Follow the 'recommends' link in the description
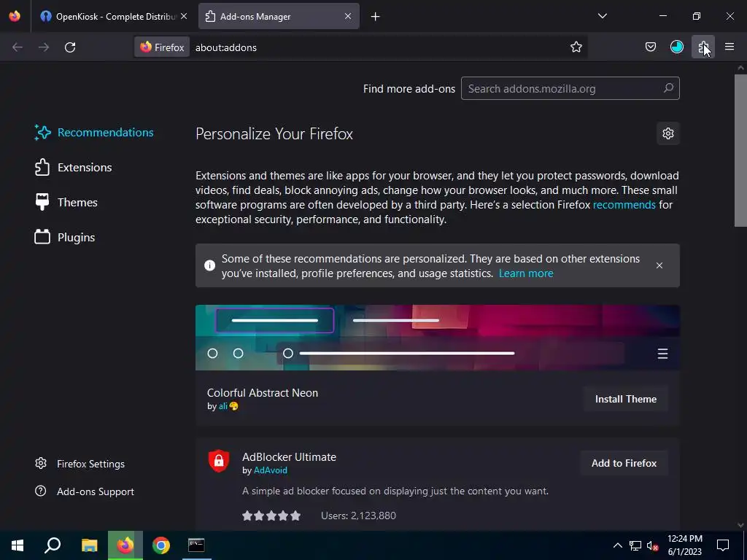Image resolution: width=747 pixels, height=560 pixels. pyautogui.click(x=624, y=205)
